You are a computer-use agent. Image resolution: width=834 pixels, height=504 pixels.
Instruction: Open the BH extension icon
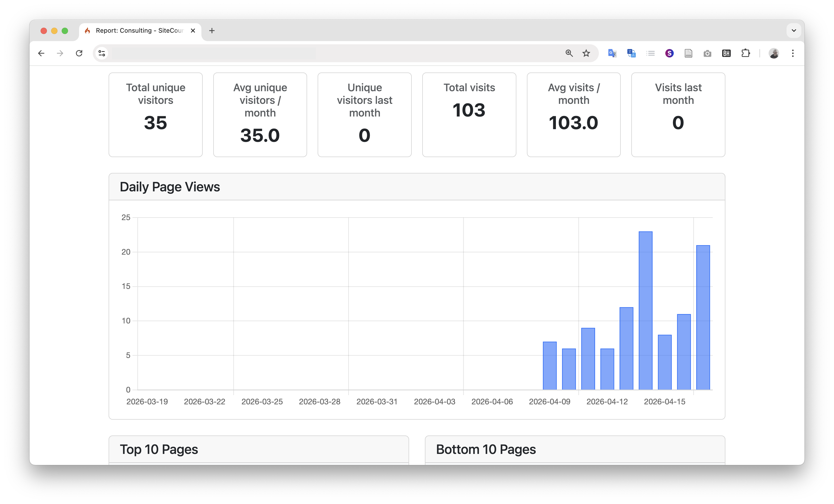726,53
